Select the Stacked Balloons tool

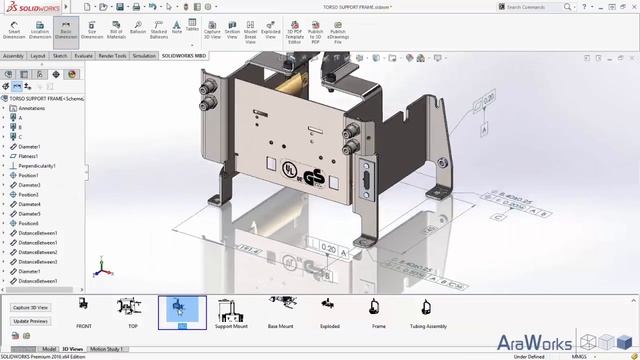pos(159,30)
